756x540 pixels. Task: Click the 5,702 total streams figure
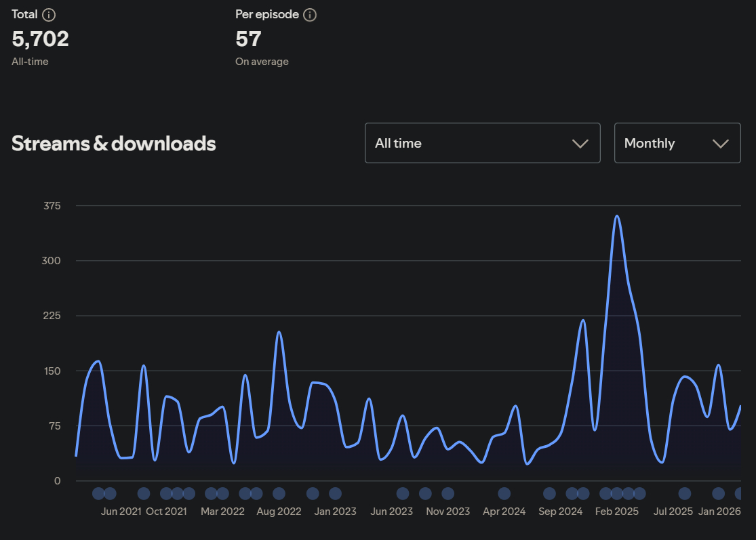(x=41, y=39)
